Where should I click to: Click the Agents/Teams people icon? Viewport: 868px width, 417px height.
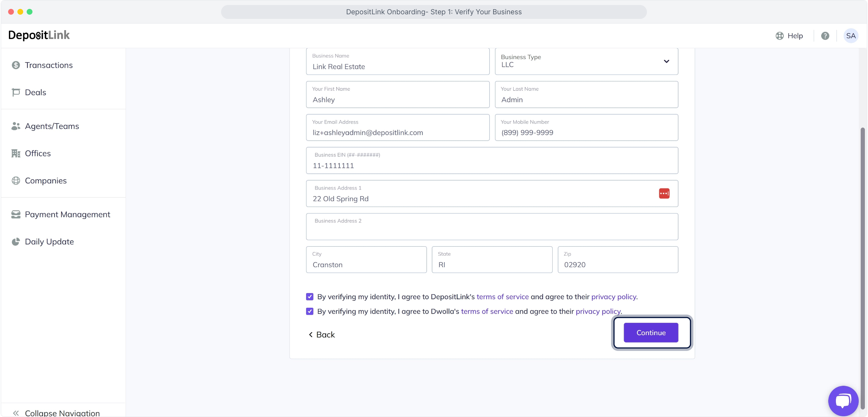(x=16, y=126)
